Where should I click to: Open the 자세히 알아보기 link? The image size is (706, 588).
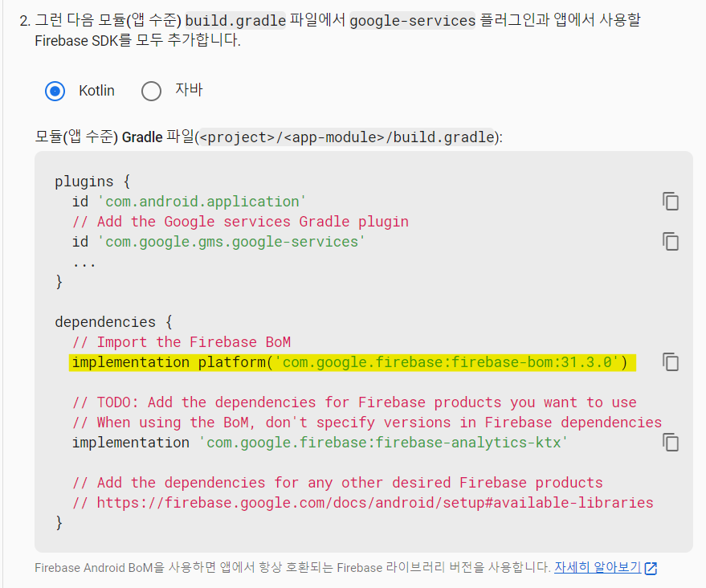coord(597,567)
